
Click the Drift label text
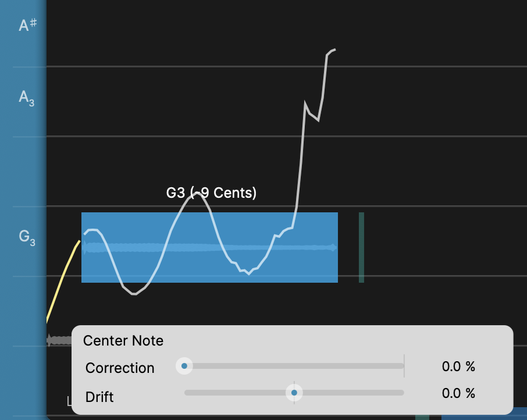click(99, 397)
